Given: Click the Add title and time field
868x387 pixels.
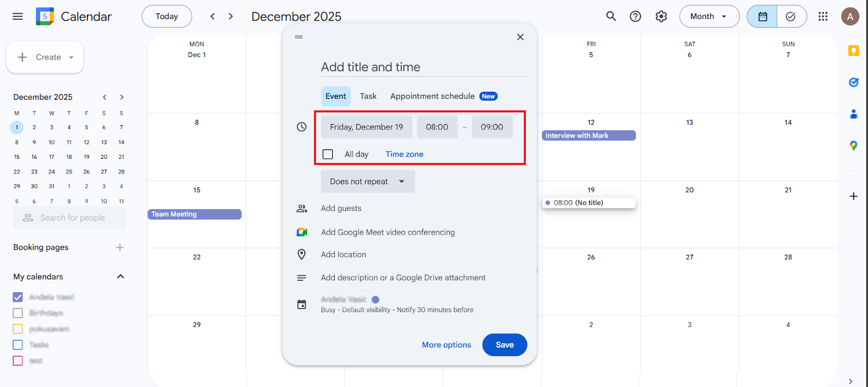Looking at the screenshot, I should point(423,67).
